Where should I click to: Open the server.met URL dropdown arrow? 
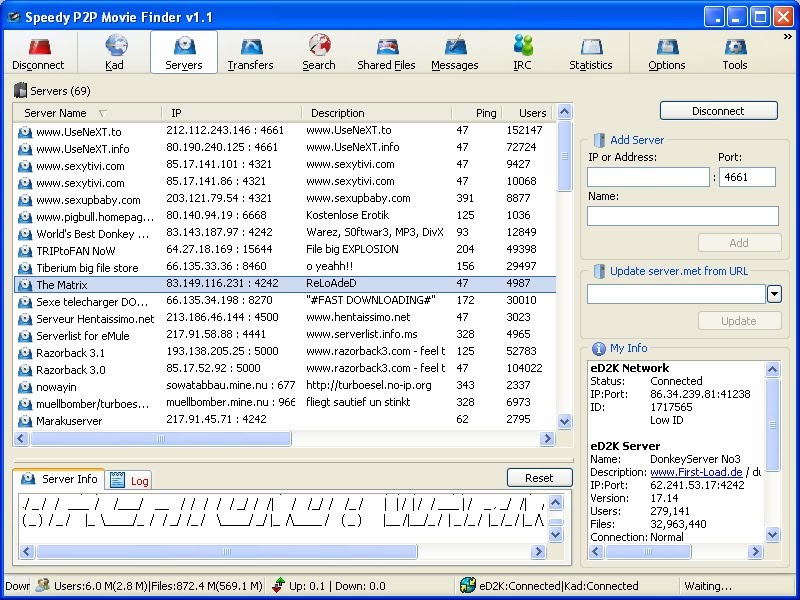tap(774, 294)
